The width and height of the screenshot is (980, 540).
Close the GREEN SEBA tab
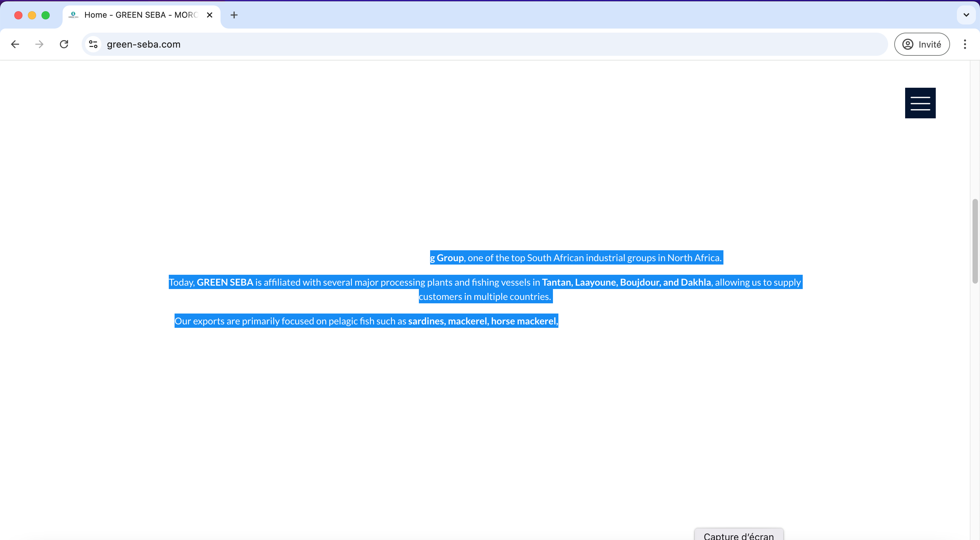click(x=209, y=15)
